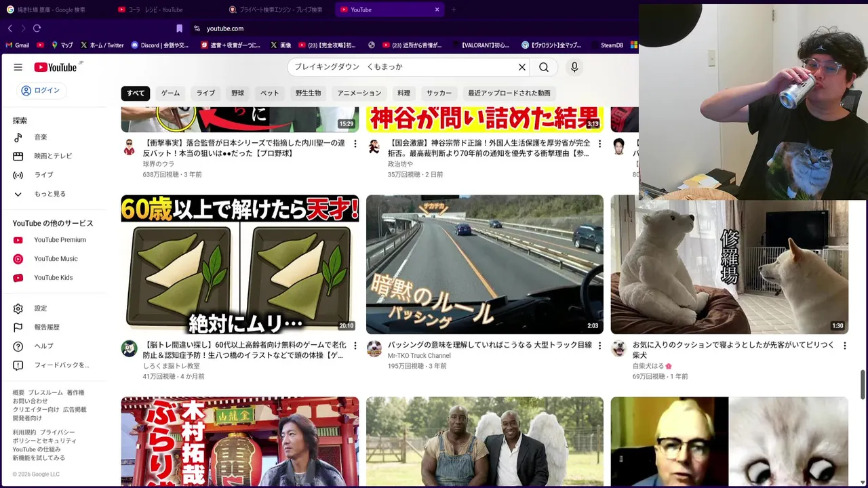The image size is (868, 488).
Task: Open channel name しろくま脳トレ教室
Action: (x=172, y=366)
